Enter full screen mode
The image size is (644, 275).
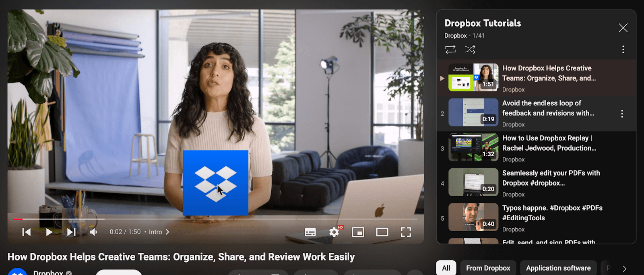(406, 232)
